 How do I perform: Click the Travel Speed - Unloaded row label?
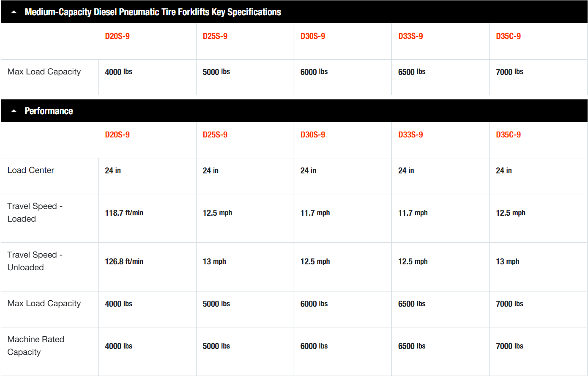pos(35,261)
